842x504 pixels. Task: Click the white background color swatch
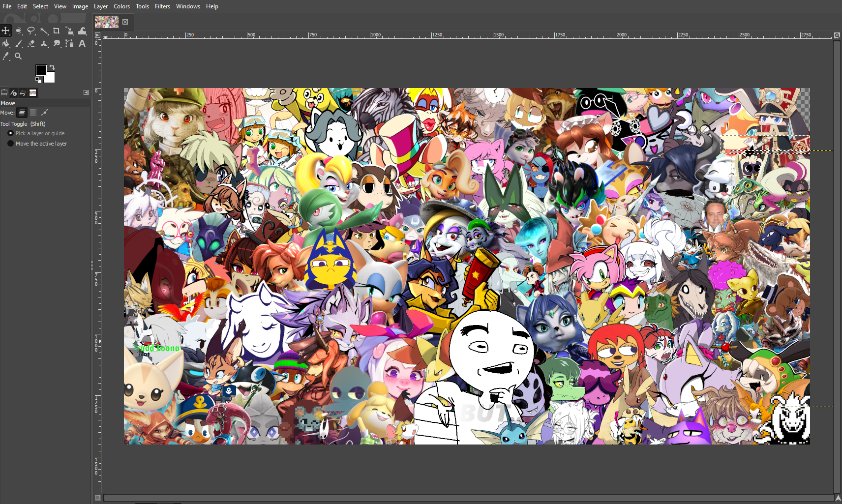pyautogui.click(x=50, y=78)
